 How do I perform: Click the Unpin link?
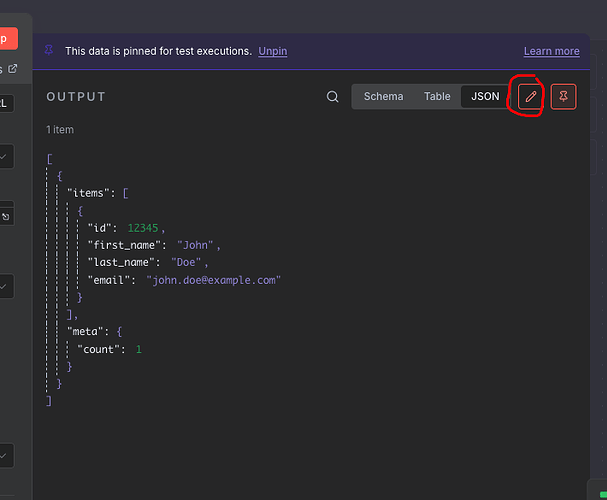pyautogui.click(x=272, y=50)
